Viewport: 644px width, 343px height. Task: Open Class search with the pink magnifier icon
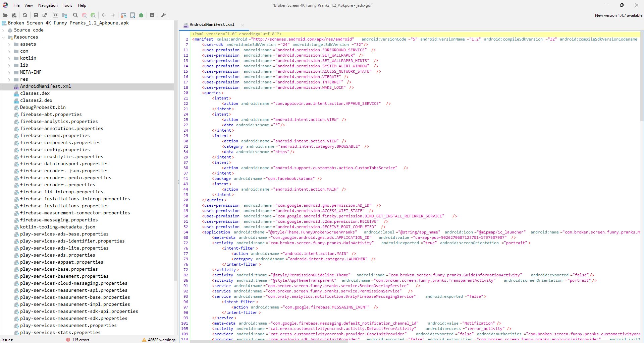pyautogui.click(x=84, y=15)
